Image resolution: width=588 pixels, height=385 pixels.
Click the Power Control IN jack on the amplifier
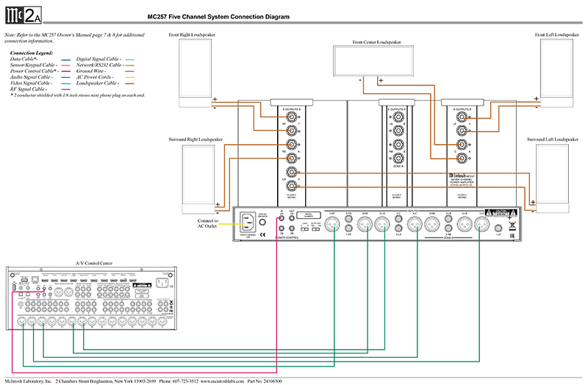281,218
